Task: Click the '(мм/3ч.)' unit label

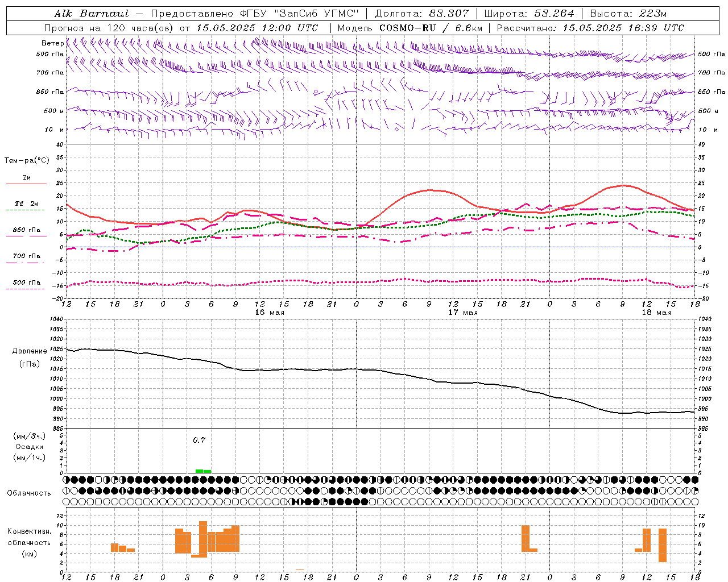Action: pyautogui.click(x=30, y=436)
